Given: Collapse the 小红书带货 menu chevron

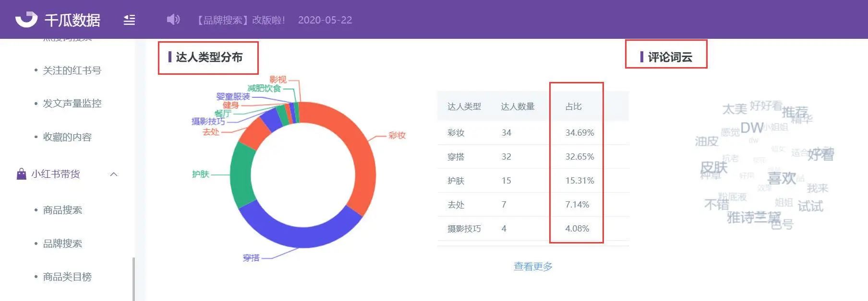Looking at the screenshot, I should (x=114, y=174).
